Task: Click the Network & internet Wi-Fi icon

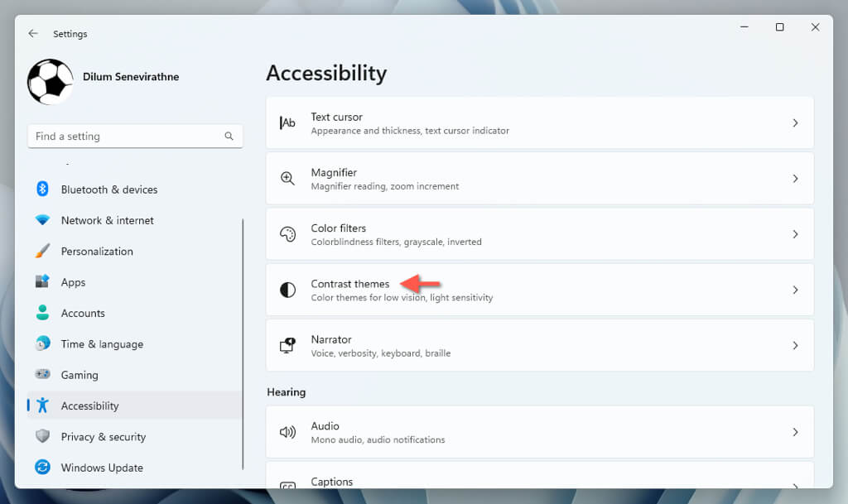Action: click(42, 220)
